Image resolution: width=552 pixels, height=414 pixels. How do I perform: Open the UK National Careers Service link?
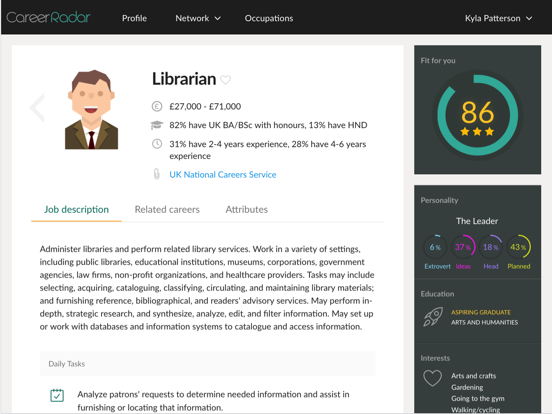click(222, 175)
